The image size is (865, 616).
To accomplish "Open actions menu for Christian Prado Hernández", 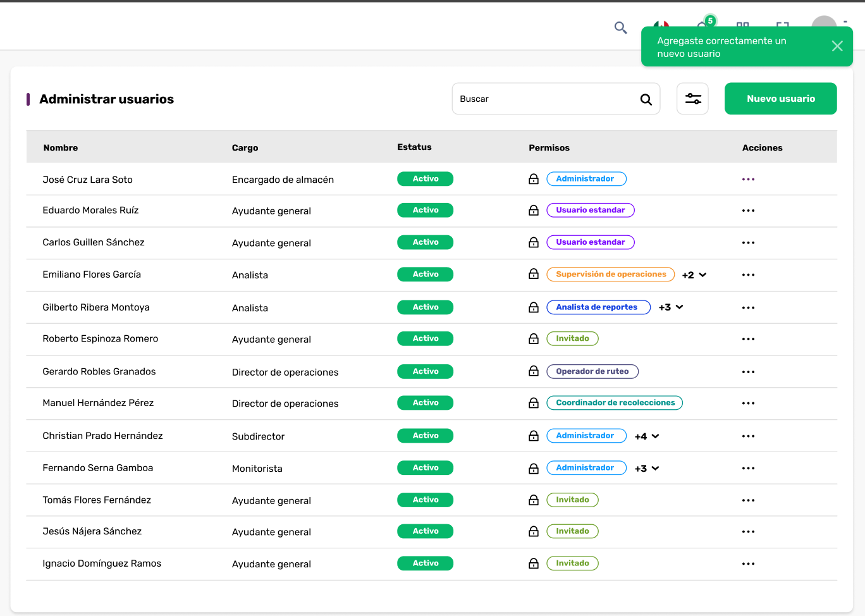I will pyautogui.click(x=749, y=436).
